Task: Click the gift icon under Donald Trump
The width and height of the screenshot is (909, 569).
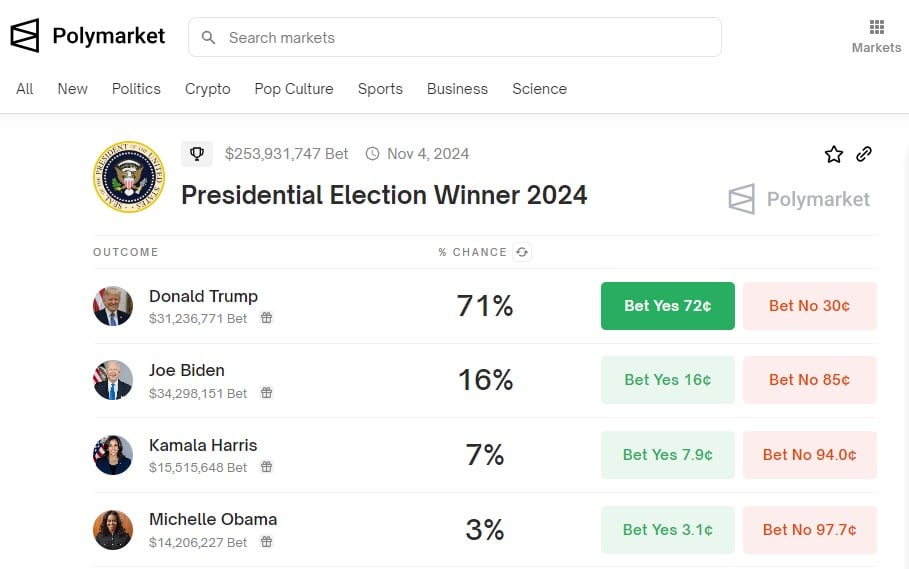Action: tap(266, 318)
